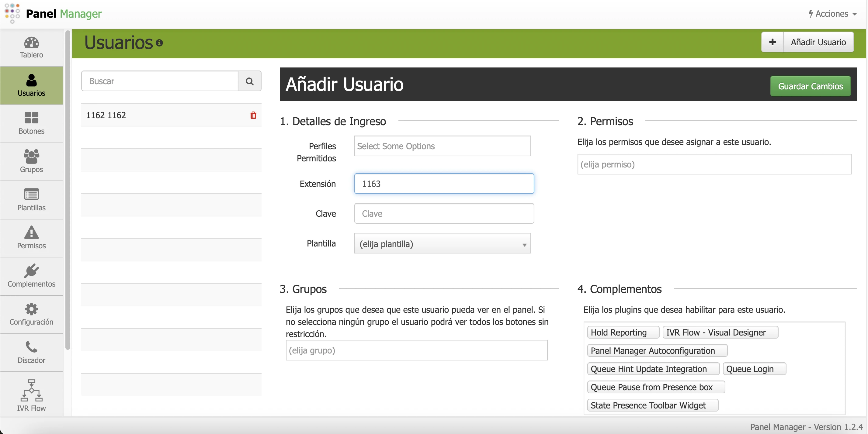Click the Usuarios page title info icon
Screen dimensions: 868x434
(x=159, y=43)
